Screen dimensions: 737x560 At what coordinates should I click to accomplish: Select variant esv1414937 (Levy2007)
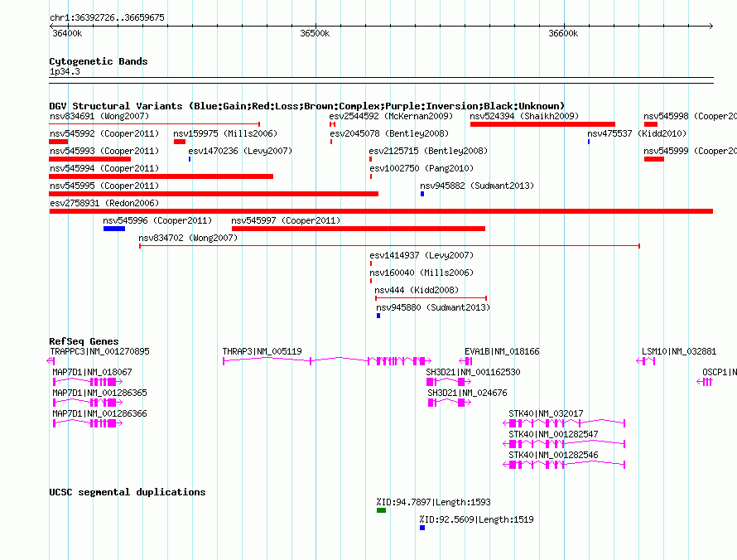[421, 255]
